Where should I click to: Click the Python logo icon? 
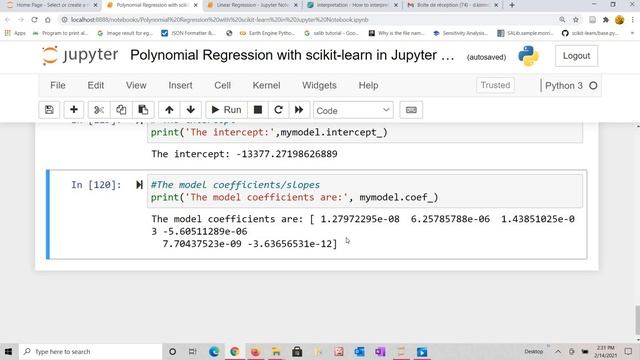pyautogui.click(x=528, y=56)
